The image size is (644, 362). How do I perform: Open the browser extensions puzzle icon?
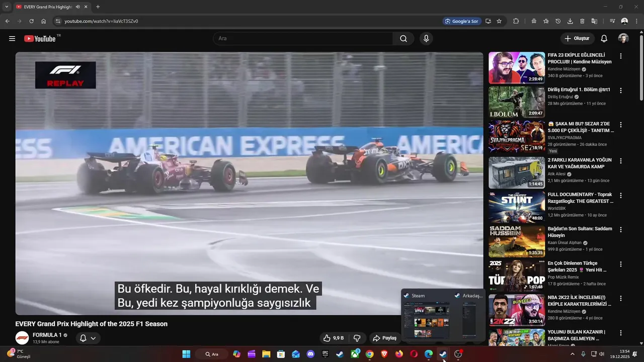click(x=516, y=21)
